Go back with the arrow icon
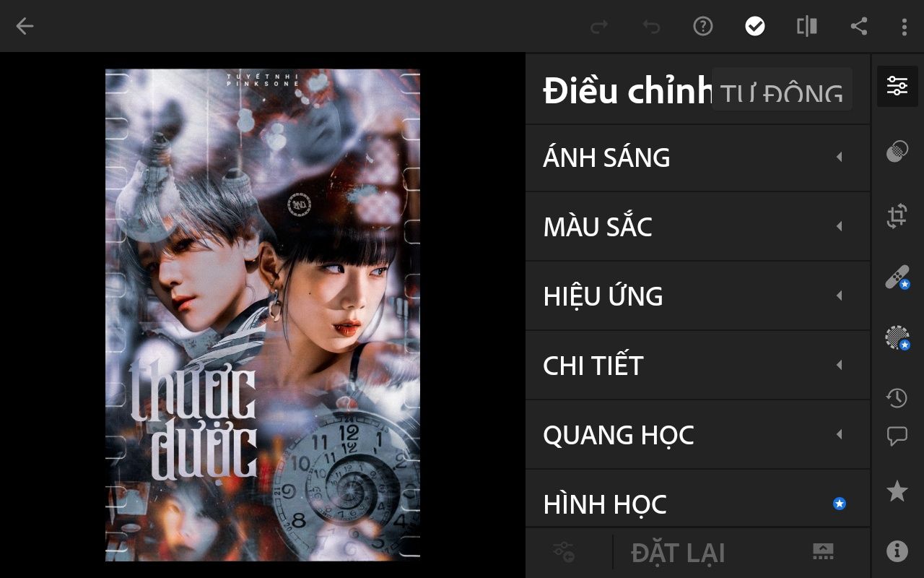Image resolution: width=924 pixels, height=578 pixels. (25, 27)
